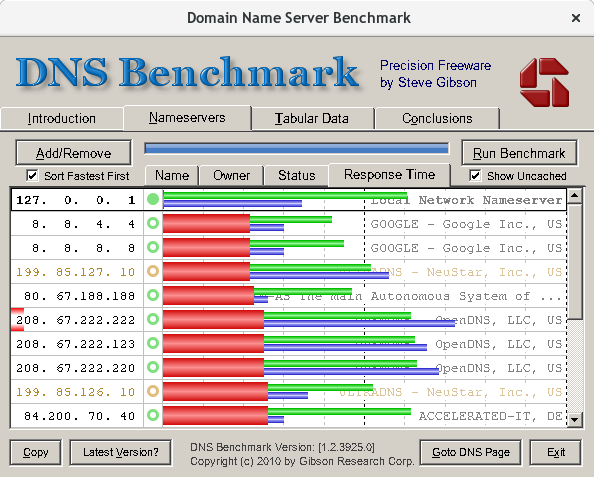Open the Introduction tab

coord(62,119)
